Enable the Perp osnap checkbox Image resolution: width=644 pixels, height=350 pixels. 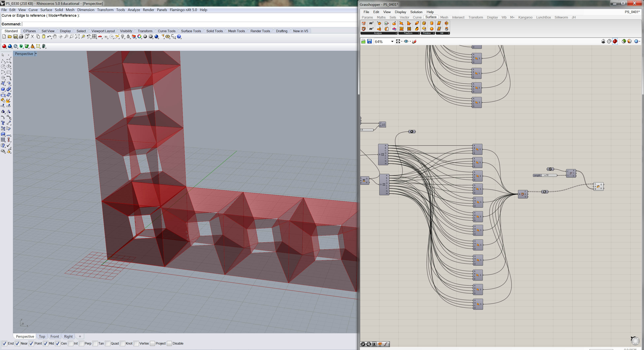(82, 344)
